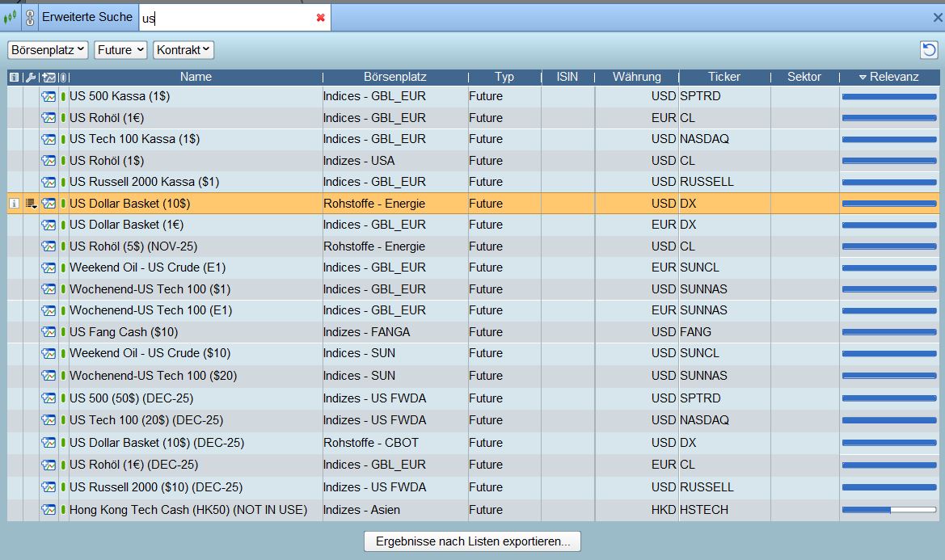
Task: Click ticker SUNCL for Weekend Oil - US Crude (E1)
Action: tap(700, 267)
